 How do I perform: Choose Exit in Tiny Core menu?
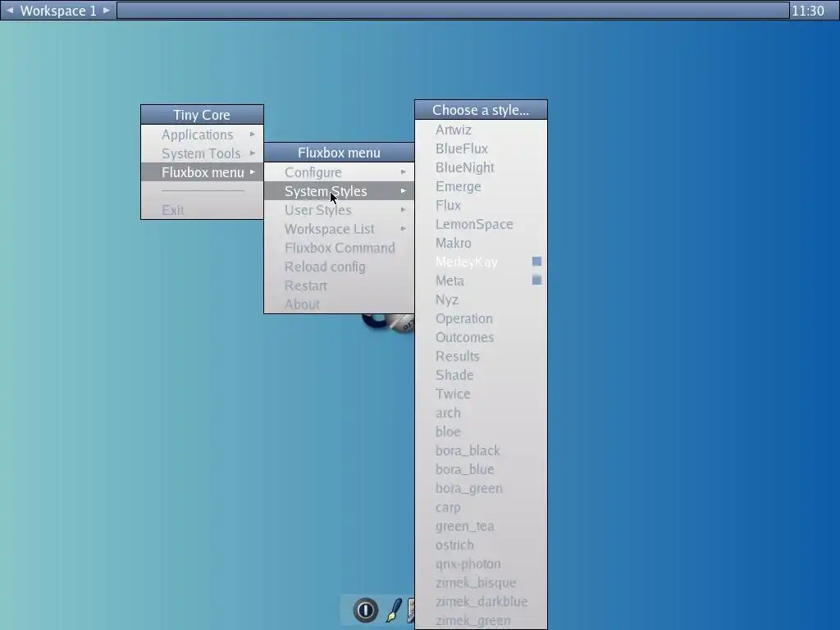click(202, 210)
